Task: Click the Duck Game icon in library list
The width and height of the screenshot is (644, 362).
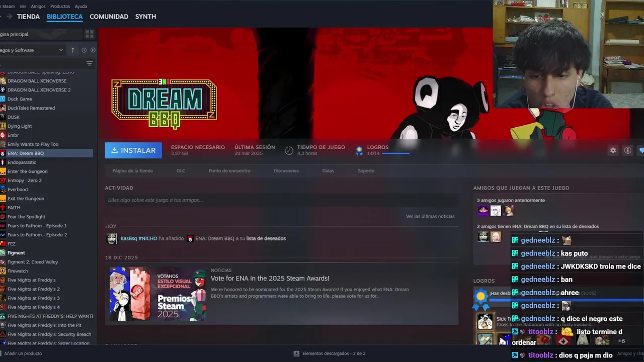Action: coord(3,99)
